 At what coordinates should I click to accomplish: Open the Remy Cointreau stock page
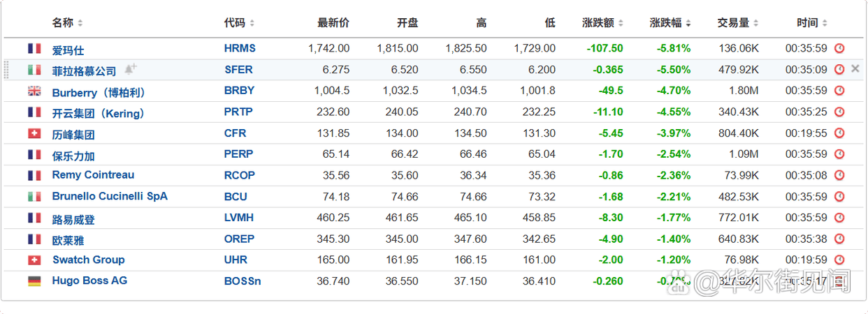[x=93, y=175]
